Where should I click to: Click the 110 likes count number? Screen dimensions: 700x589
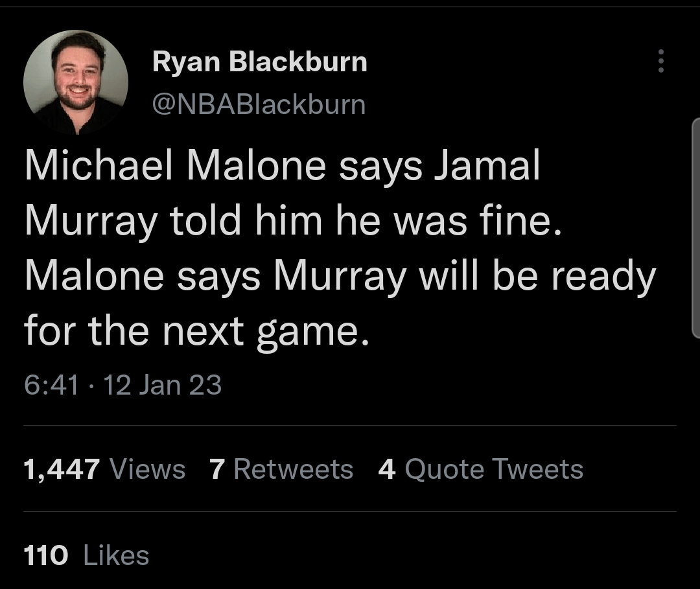click(45, 555)
